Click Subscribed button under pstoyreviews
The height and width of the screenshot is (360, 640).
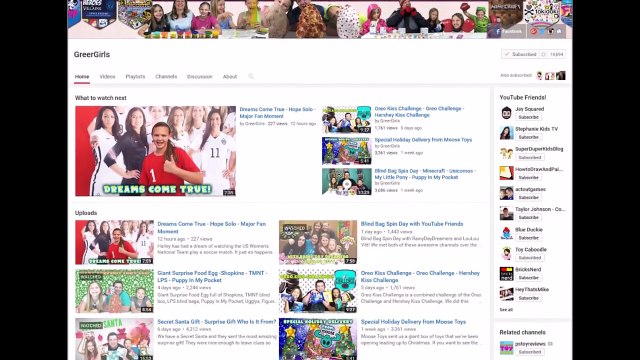[x=530, y=352]
